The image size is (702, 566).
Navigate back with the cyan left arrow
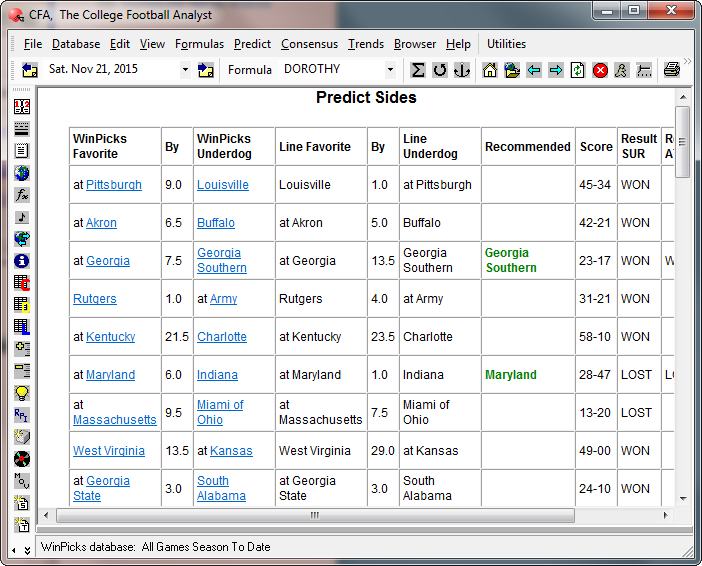click(534, 70)
